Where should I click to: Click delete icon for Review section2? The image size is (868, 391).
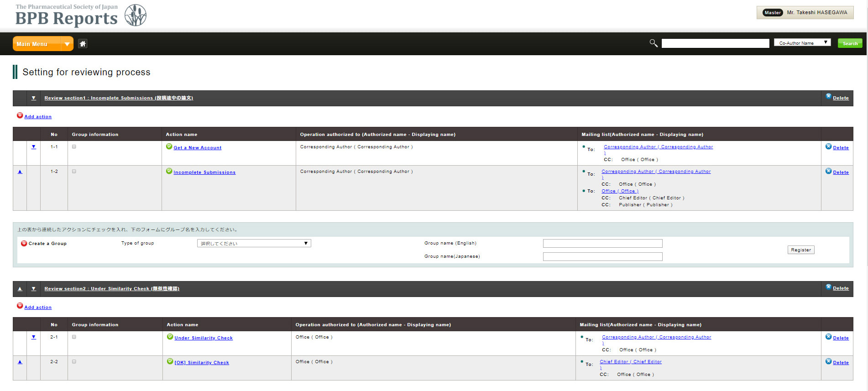[x=828, y=287]
